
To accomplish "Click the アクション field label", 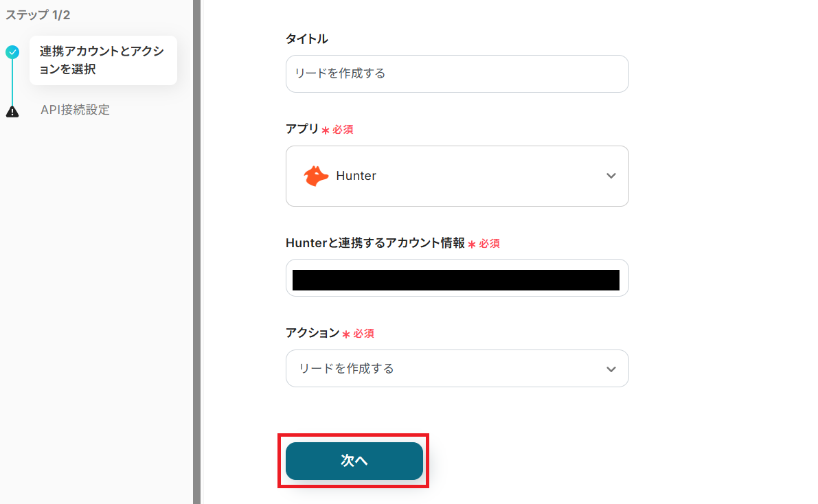I will pyautogui.click(x=313, y=333).
